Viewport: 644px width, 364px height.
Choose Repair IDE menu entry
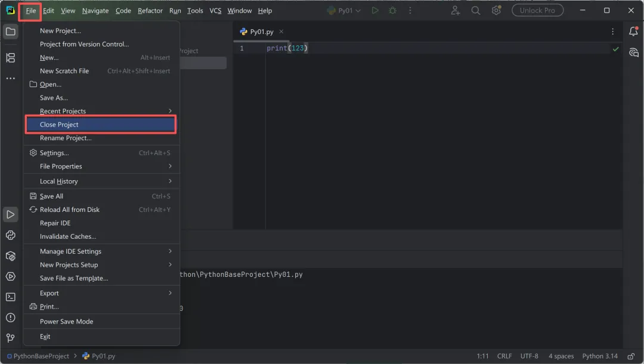click(101, 223)
